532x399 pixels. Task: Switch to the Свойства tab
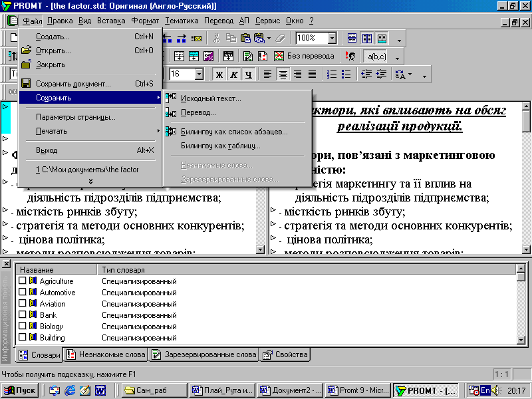click(x=285, y=354)
